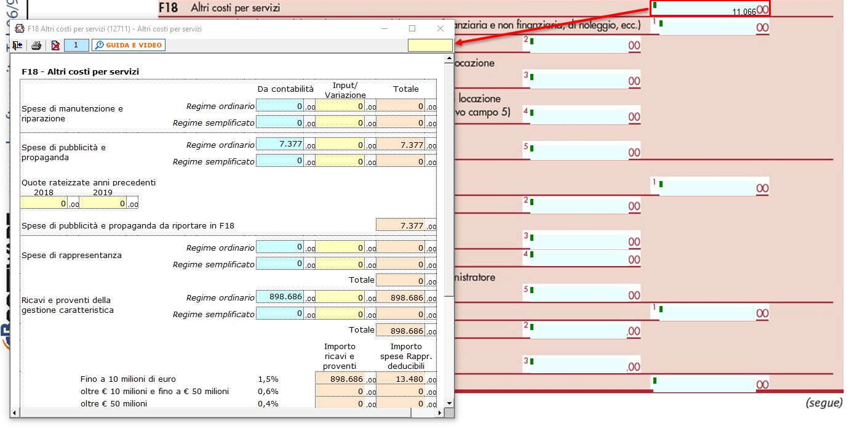Click the yellow total field in dialog toolbar
868x428 pixels.
click(x=429, y=45)
